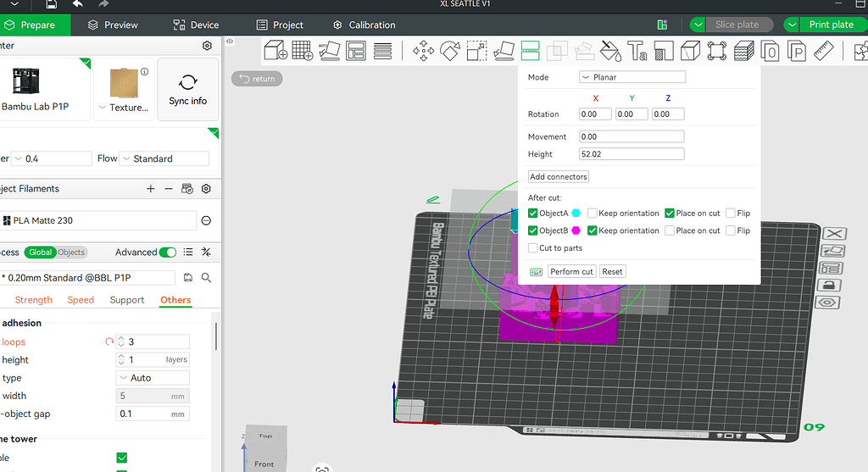Image resolution: width=868 pixels, height=472 pixels.
Task: Click filament ellipsis edit icon
Action: point(206,220)
